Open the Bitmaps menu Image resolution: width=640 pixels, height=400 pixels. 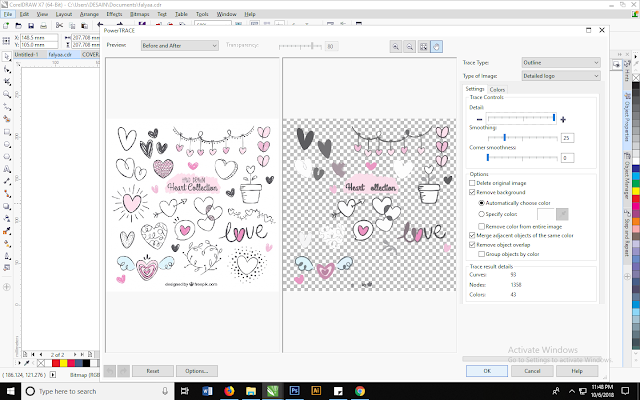[x=137, y=16]
